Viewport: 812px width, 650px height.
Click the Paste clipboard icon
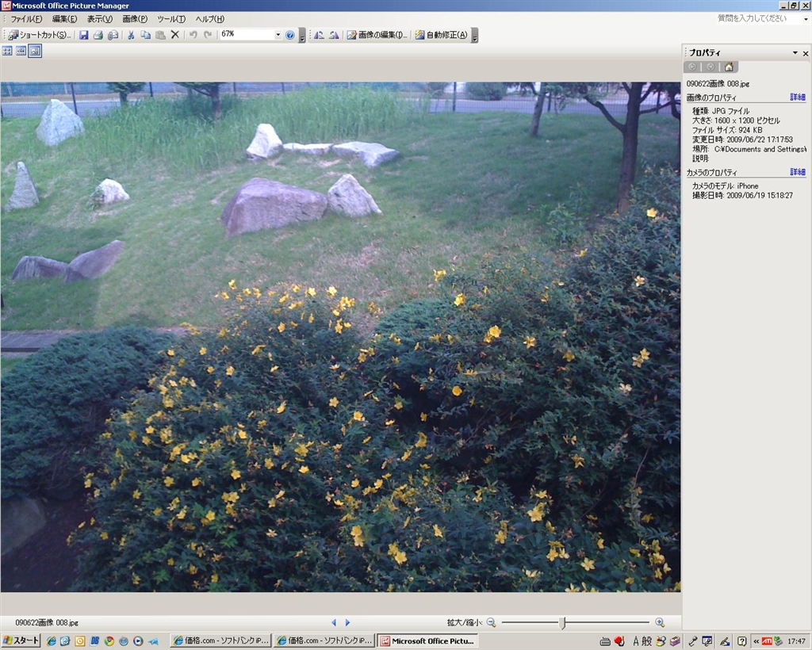point(160,35)
